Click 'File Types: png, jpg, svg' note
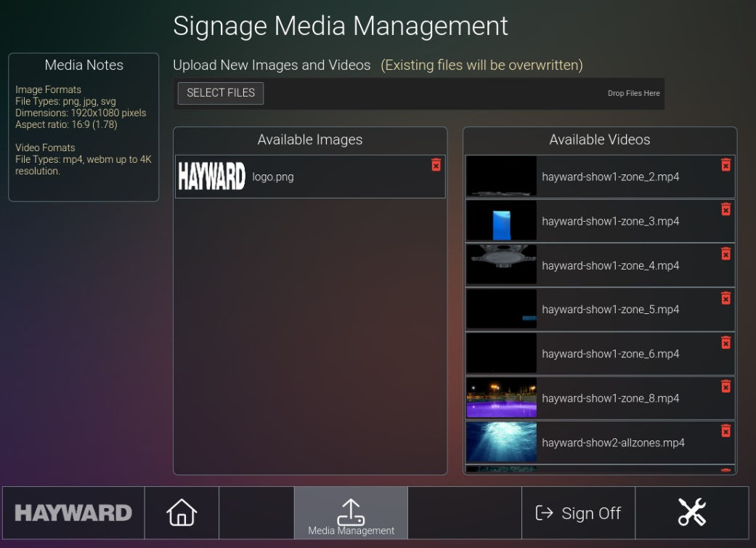 click(x=65, y=101)
